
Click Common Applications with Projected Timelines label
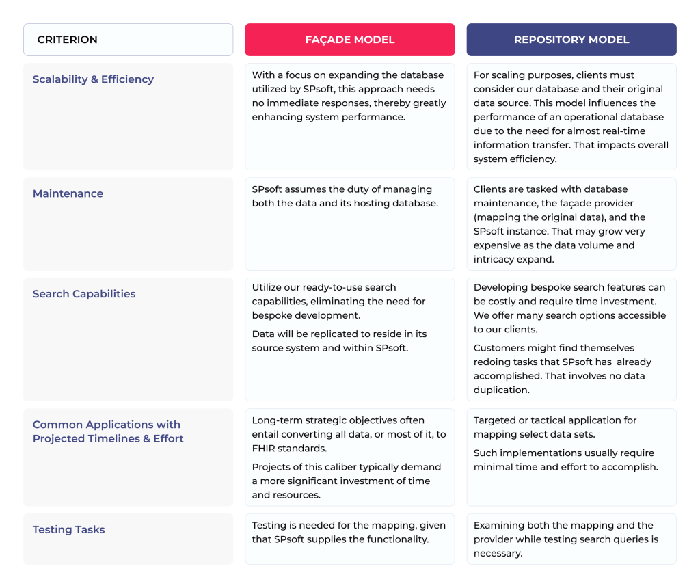click(108, 431)
